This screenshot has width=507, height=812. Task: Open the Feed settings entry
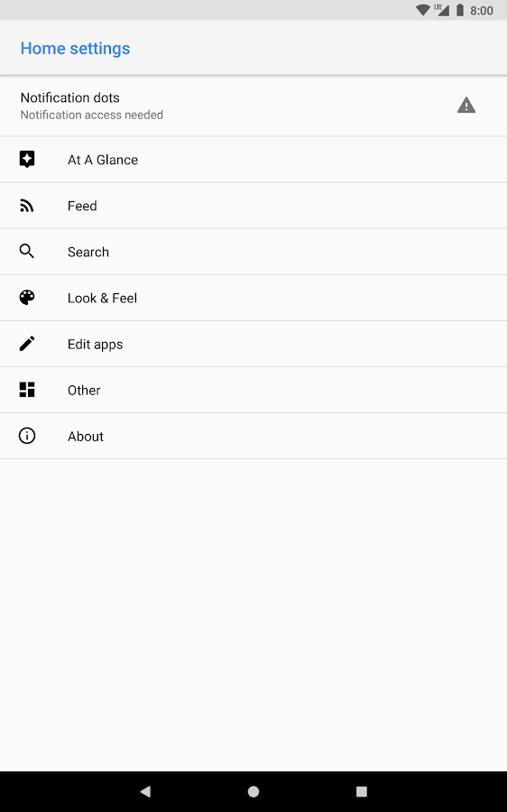point(253,206)
